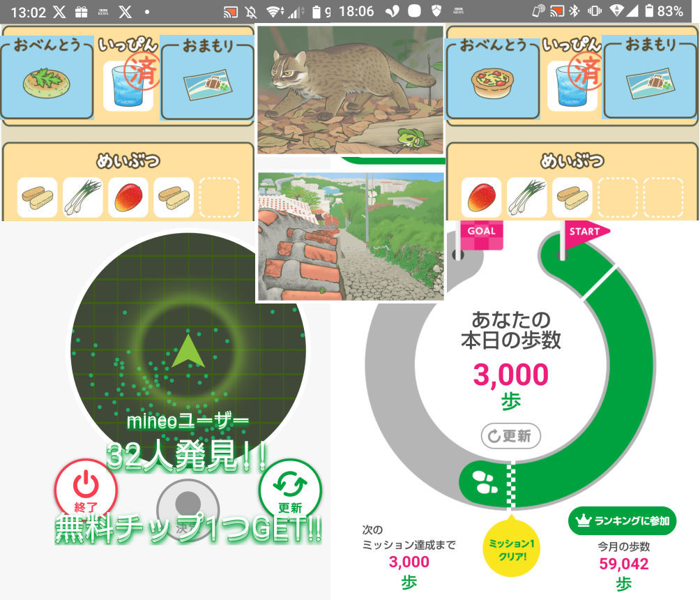This screenshot has width=700, height=600.
Task: Tap the ランキングに参加 button
Action: tap(623, 520)
